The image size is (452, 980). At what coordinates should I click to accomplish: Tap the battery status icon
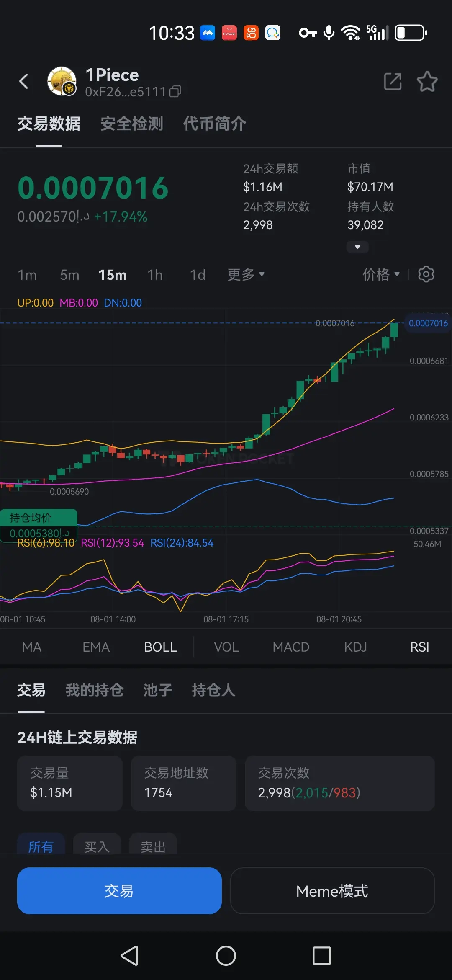click(411, 33)
